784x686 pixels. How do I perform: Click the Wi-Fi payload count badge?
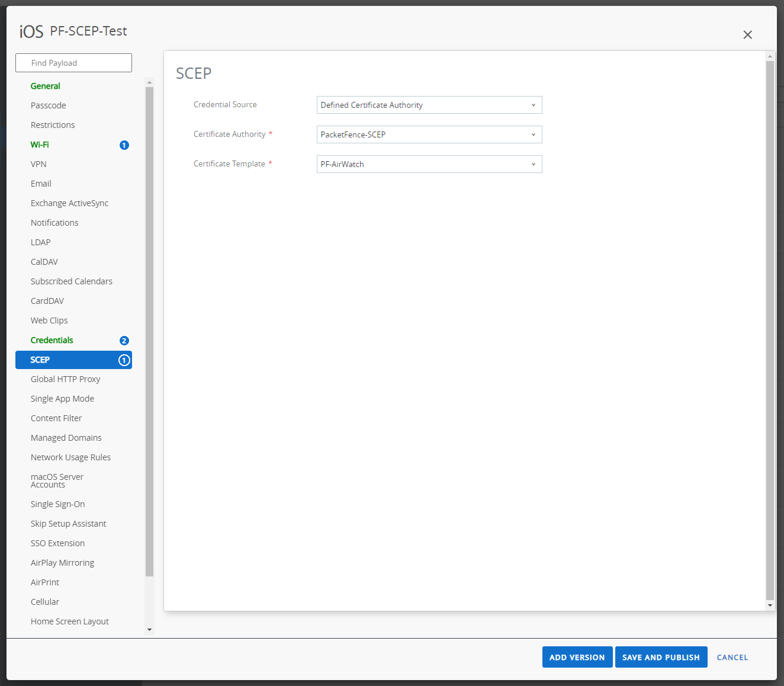124,145
